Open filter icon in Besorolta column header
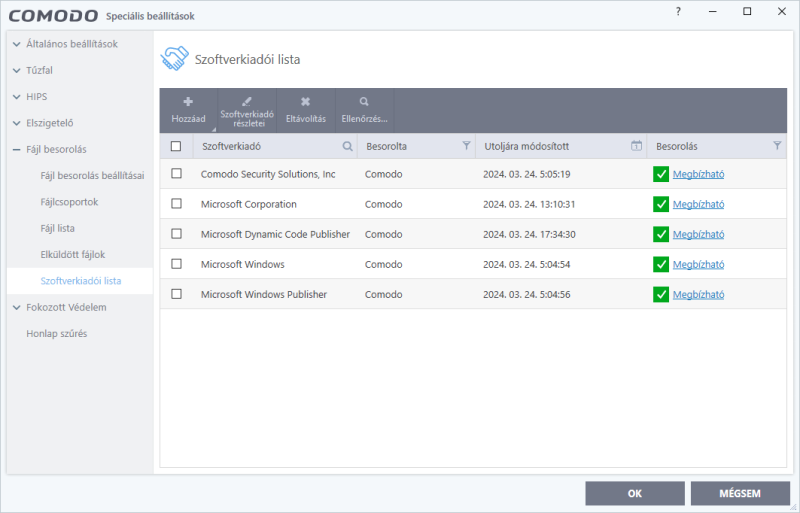 click(466, 146)
